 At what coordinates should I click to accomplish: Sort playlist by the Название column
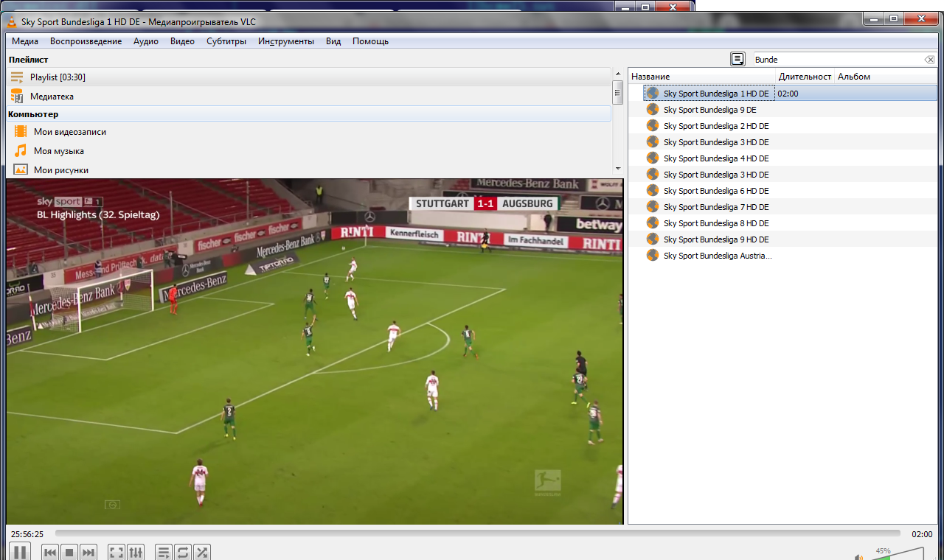coord(702,77)
